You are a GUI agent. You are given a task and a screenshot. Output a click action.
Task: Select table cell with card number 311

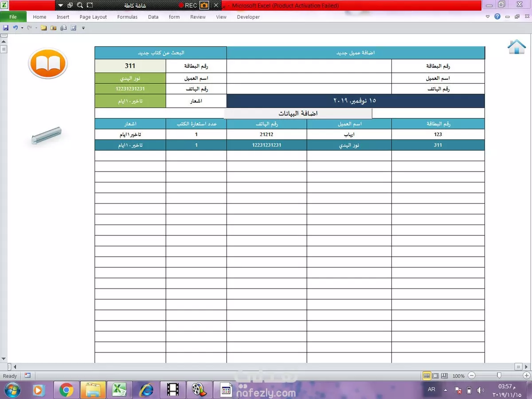point(438,145)
